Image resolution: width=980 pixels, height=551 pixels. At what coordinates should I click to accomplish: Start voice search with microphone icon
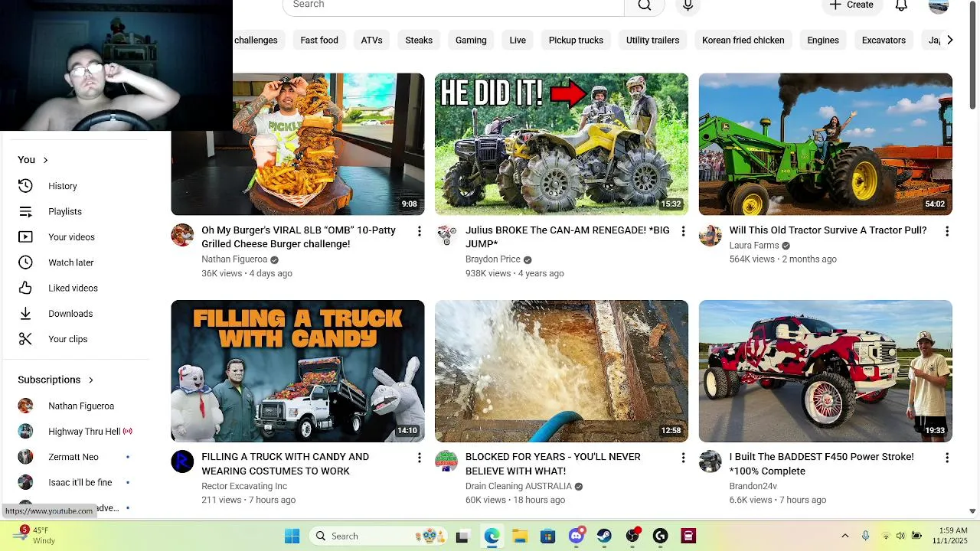[x=688, y=5]
